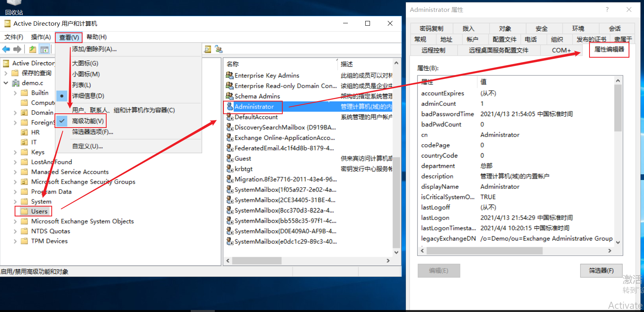Select the Enterprise Key Admins group icon
This screenshot has height=312, width=644.
click(x=229, y=75)
